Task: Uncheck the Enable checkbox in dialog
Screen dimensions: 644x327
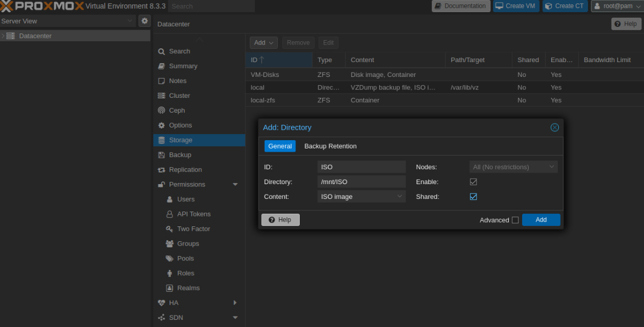Action: [473, 182]
